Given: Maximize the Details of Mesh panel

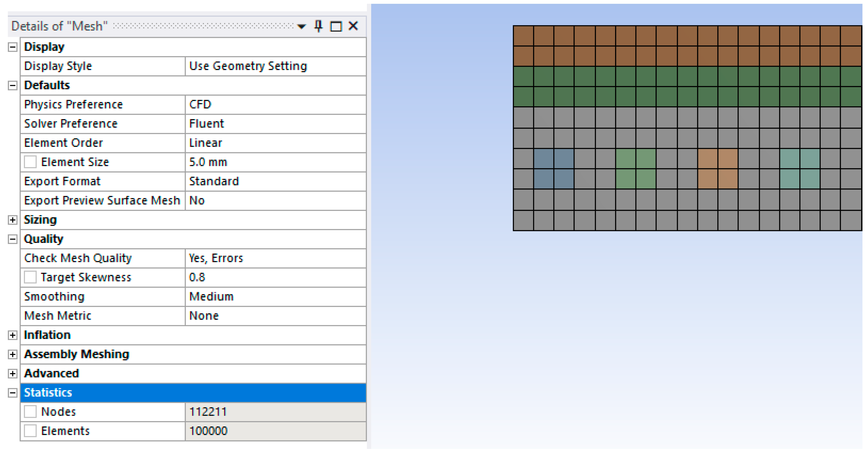Looking at the screenshot, I should pos(336,26).
